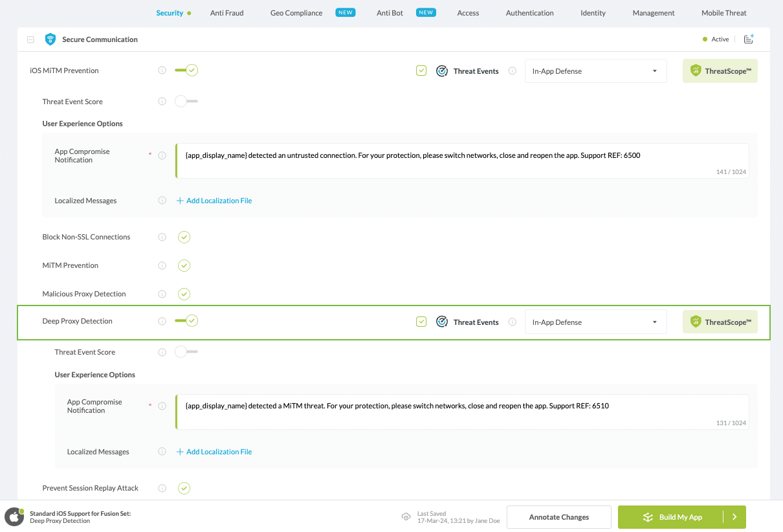783x532 pixels.
Task: Collapse the Secure Communication section
Action: (x=30, y=39)
